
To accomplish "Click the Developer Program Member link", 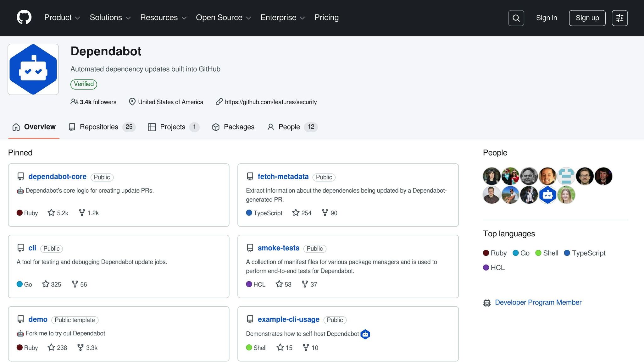I will click(538, 302).
